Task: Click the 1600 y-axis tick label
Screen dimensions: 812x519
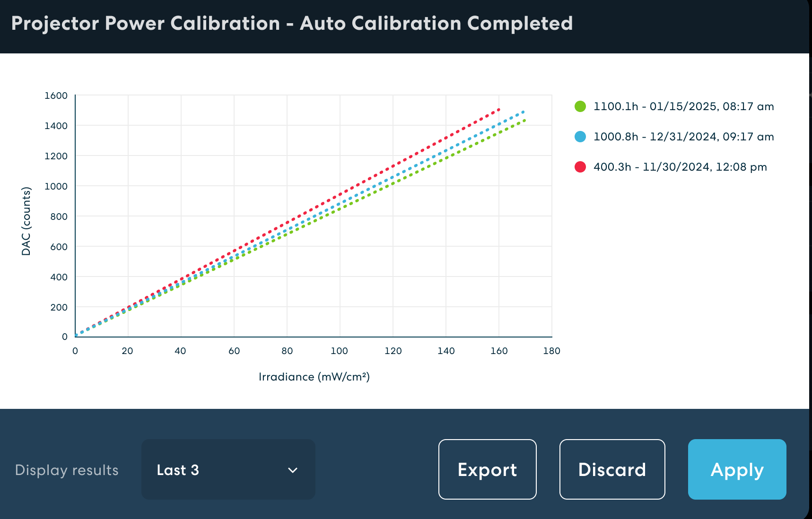Action: point(56,95)
